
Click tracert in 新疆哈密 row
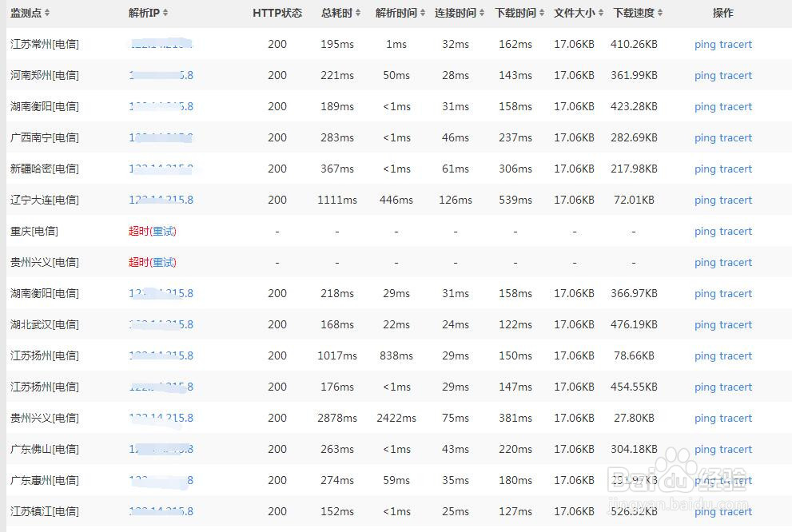pyautogui.click(x=736, y=169)
